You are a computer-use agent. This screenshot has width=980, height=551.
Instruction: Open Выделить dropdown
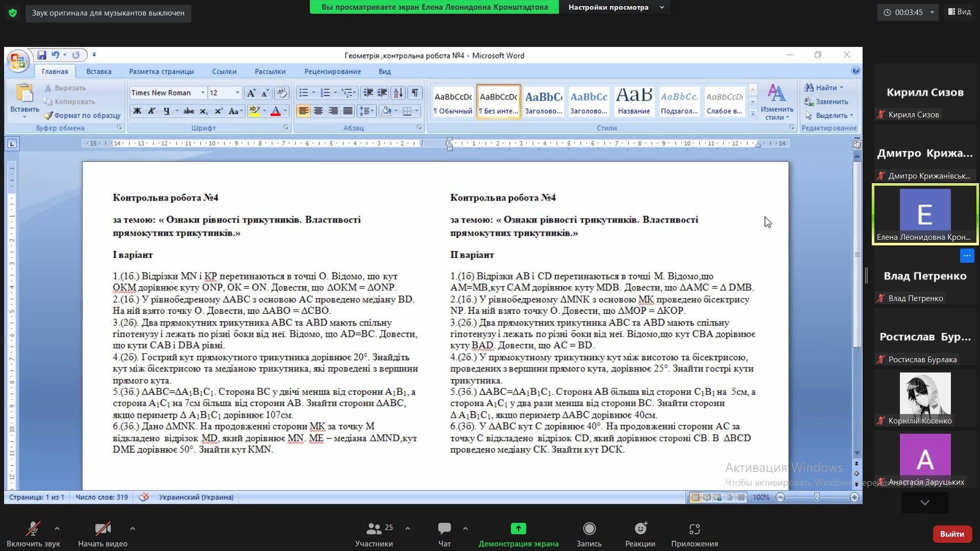pyautogui.click(x=828, y=115)
